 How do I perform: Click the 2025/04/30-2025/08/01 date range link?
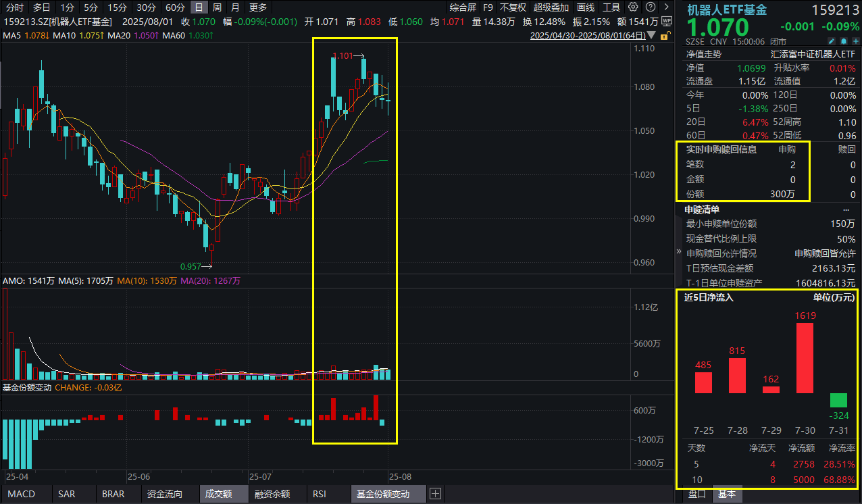pyautogui.click(x=587, y=35)
